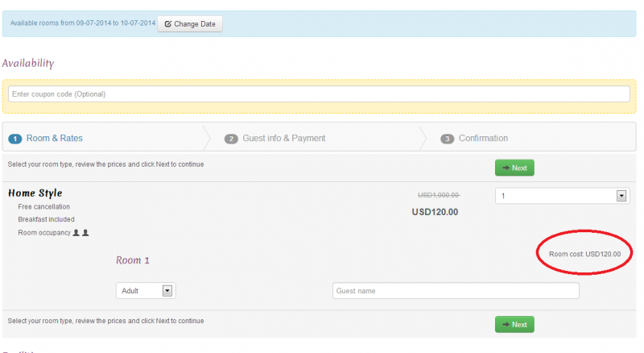Click the Availability heading
Image resolution: width=644 pixels, height=353 pixels.
click(x=28, y=63)
